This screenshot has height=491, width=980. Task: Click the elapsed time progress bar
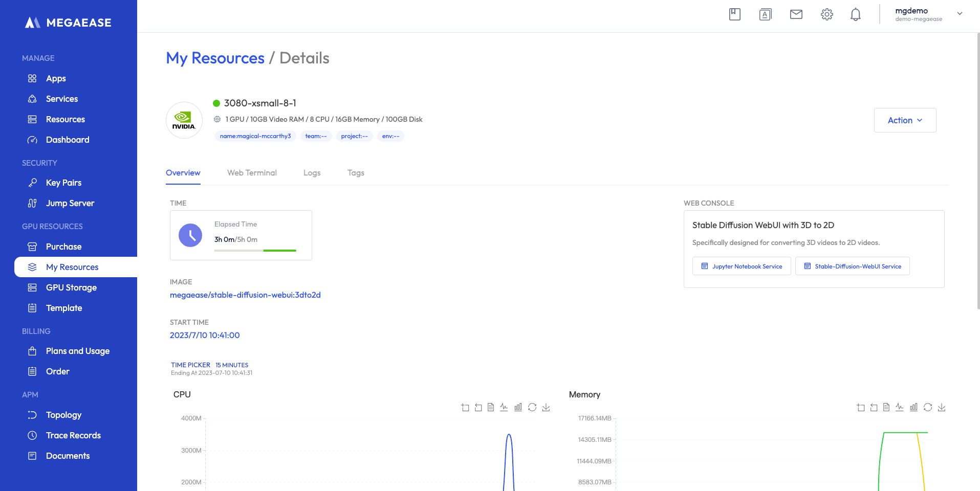pyautogui.click(x=255, y=251)
